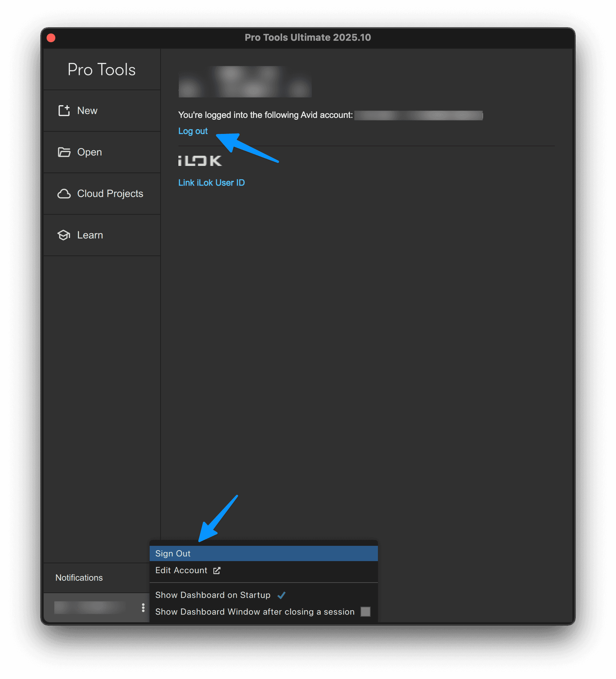Image resolution: width=616 pixels, height=679 pixels.
Task: Toggle Show Dashboard on Startup checkmark
Action: click(x=281, y=595)
